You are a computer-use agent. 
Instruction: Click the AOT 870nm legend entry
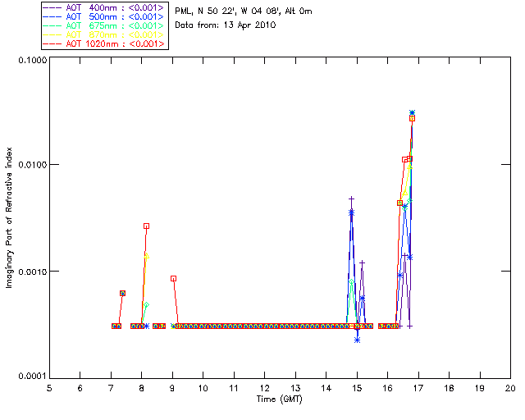point(104,34)
